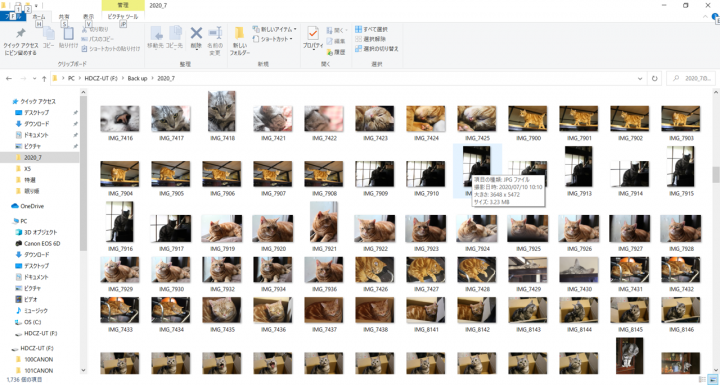
Task: Expand the address bar history dropdown
Action: (640, 79)
